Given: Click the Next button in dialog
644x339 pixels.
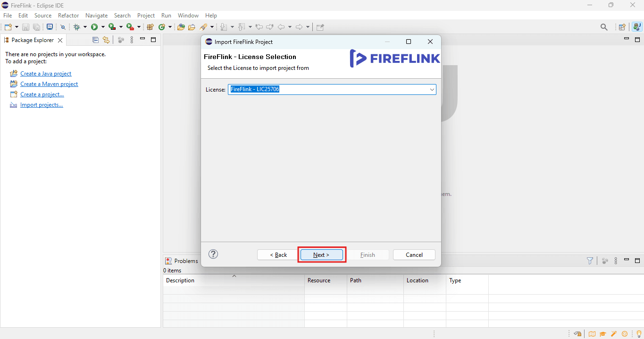Looking at the screenshot, I should tap(321, 254).
